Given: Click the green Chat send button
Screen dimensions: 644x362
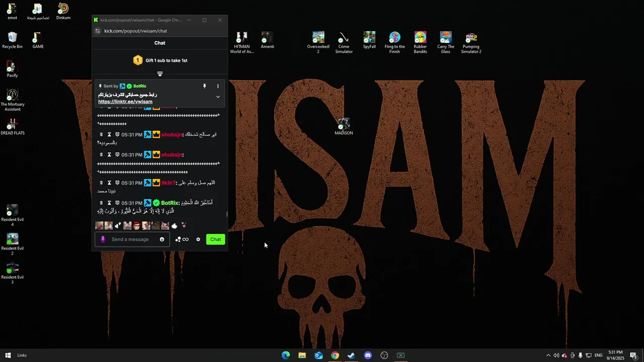Looking at the screenshot, I should pyautogui.click(x=215, y=239).
